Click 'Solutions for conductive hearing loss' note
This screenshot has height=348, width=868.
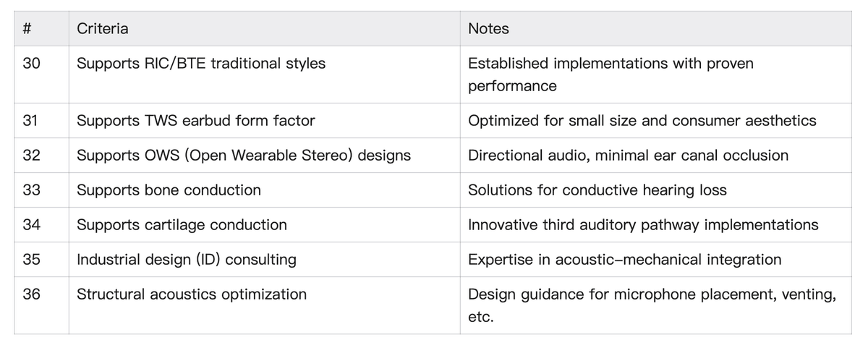pyautogui.click(x=597, y=190)
